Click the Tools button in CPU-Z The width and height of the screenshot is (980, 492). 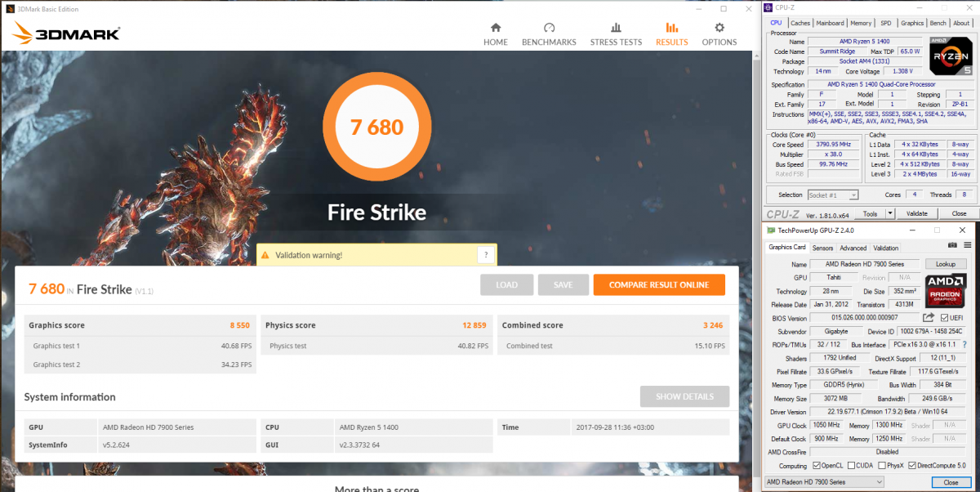tap(870, 214)
